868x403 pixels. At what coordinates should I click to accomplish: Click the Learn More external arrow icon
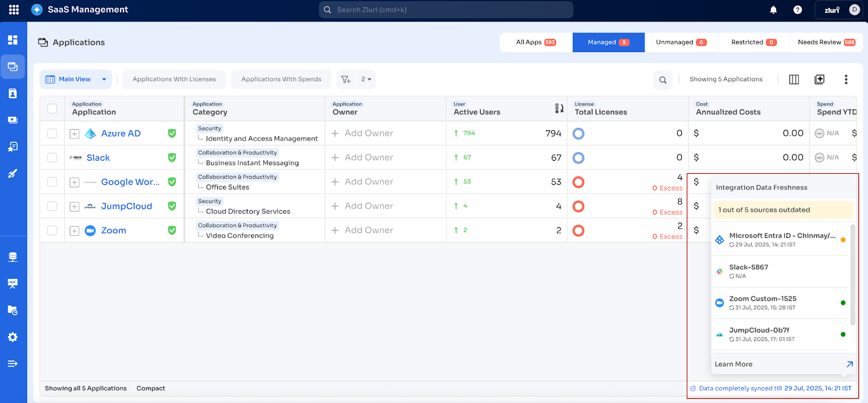pos(850,364)
